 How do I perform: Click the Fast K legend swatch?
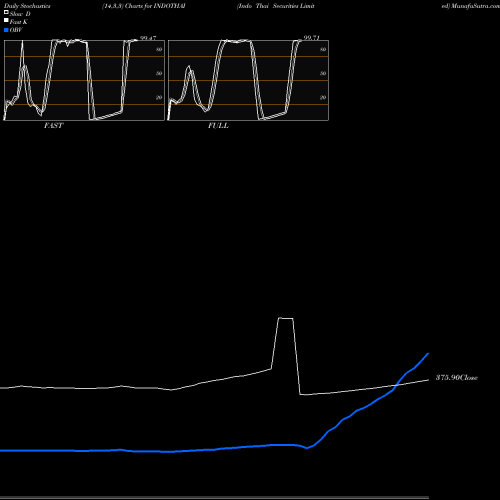coord(6,21)
